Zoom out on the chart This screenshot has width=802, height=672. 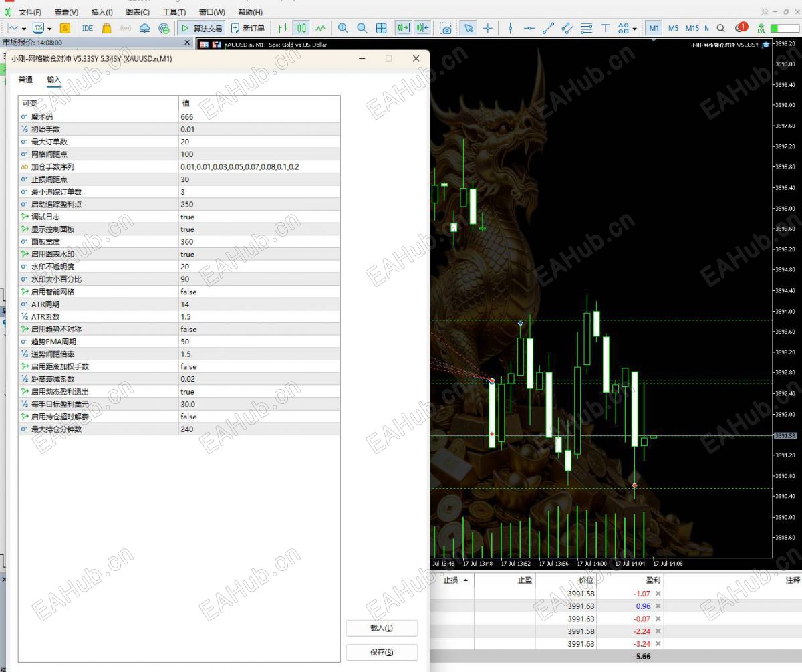362,28
